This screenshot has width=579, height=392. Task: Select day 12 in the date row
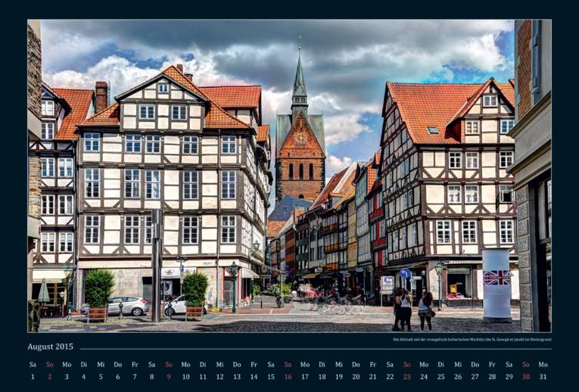tap(219, 376)
